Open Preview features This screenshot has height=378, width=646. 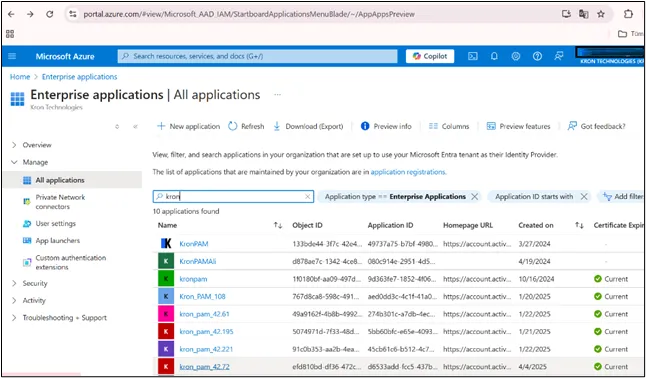click(518, 126)
